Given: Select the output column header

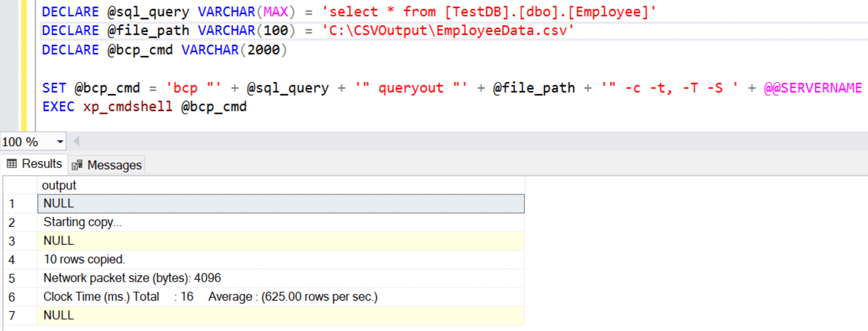Looking at the screenshot, I should (281, 185).
